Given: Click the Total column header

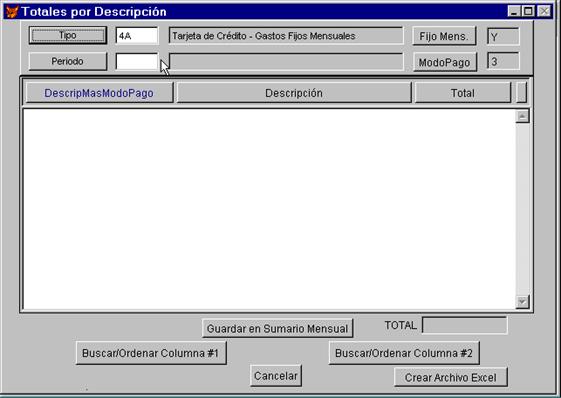Looking at the screenshot, I should pyautogui.click(x=463, y=93).
